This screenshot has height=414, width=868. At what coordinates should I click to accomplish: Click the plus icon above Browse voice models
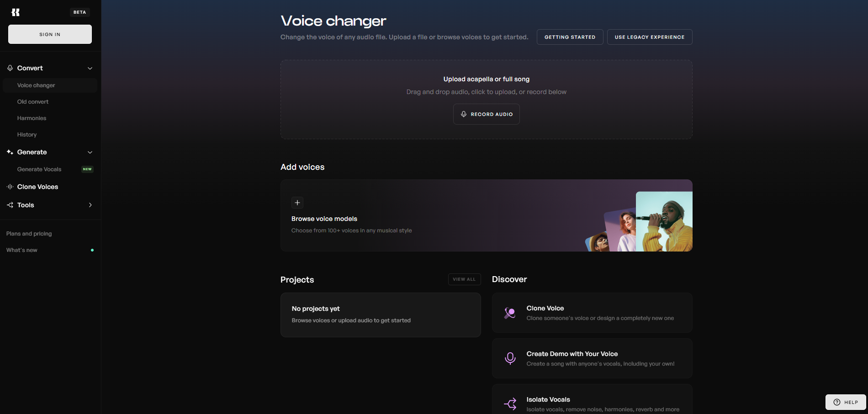coord(297,203)
